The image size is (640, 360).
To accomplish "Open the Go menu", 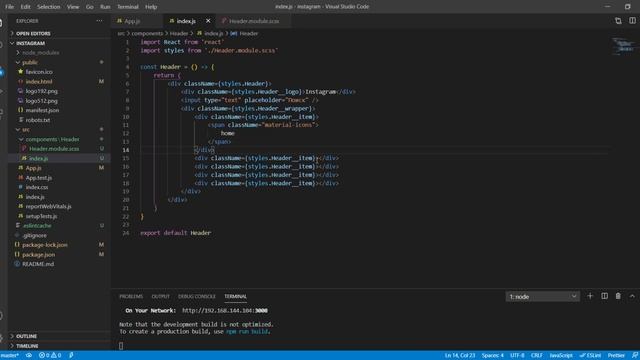I will click(x=89, y=7).
